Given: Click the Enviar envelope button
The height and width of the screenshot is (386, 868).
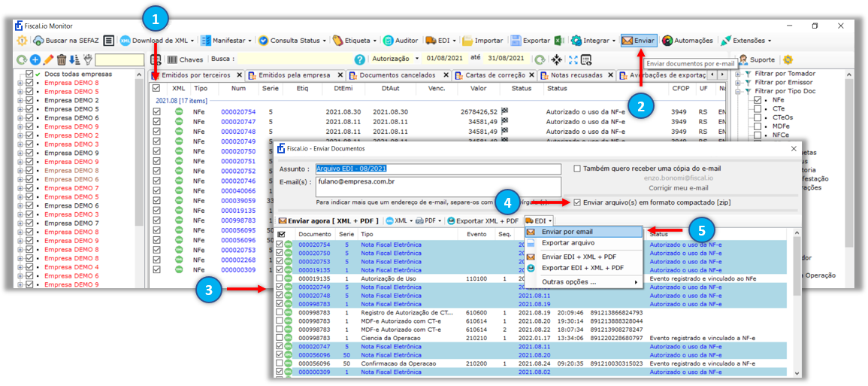Looking at the screenshot, I should 639,41.
